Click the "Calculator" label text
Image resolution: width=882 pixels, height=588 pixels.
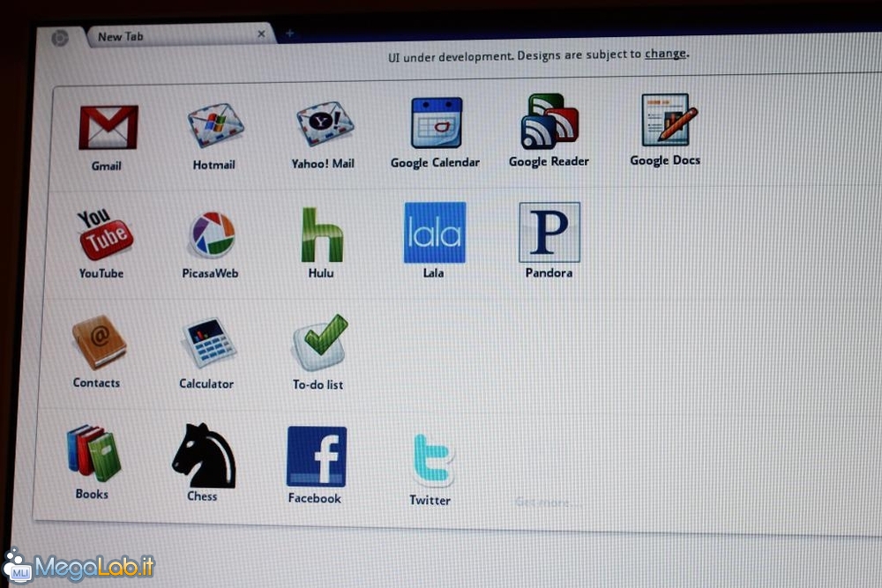[206, 384]
